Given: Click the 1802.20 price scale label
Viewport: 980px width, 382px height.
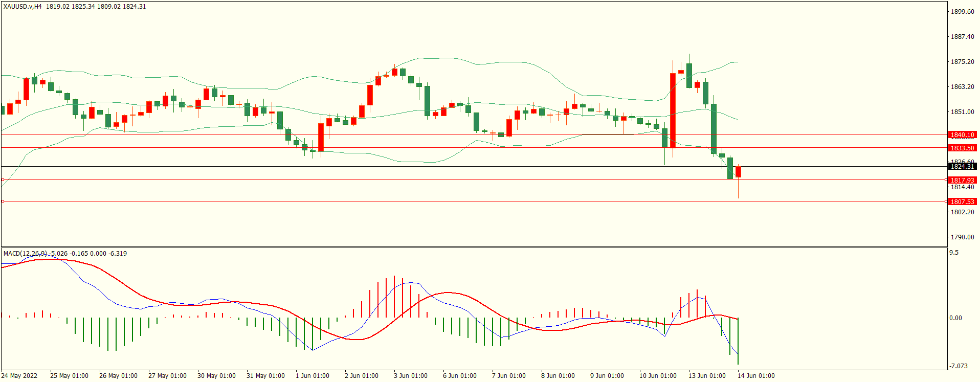Looking at the screenshot, I should click(962, 212).
